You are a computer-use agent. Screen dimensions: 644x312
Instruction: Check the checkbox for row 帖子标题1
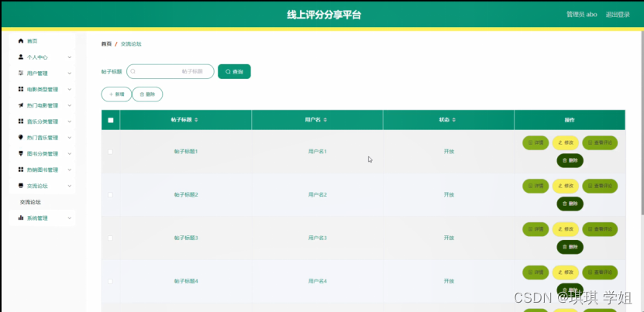click(111, 152)
